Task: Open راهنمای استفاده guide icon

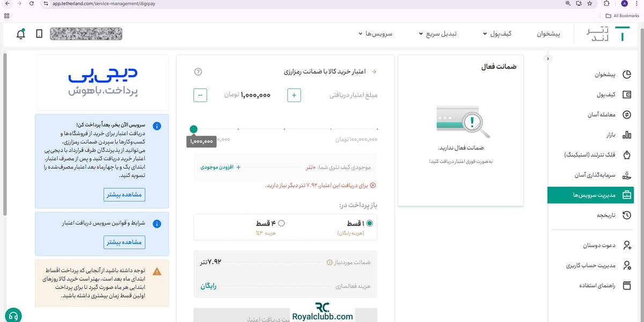Action: point(626,285)
